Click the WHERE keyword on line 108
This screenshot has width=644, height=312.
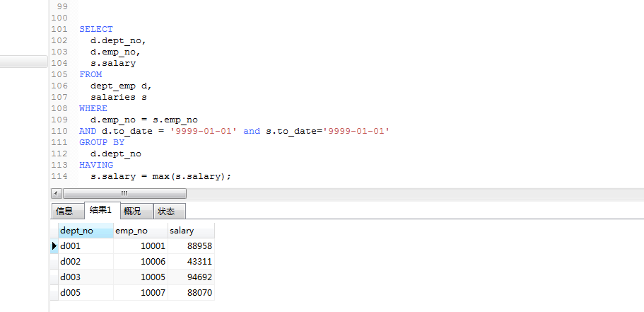point(93,108)
